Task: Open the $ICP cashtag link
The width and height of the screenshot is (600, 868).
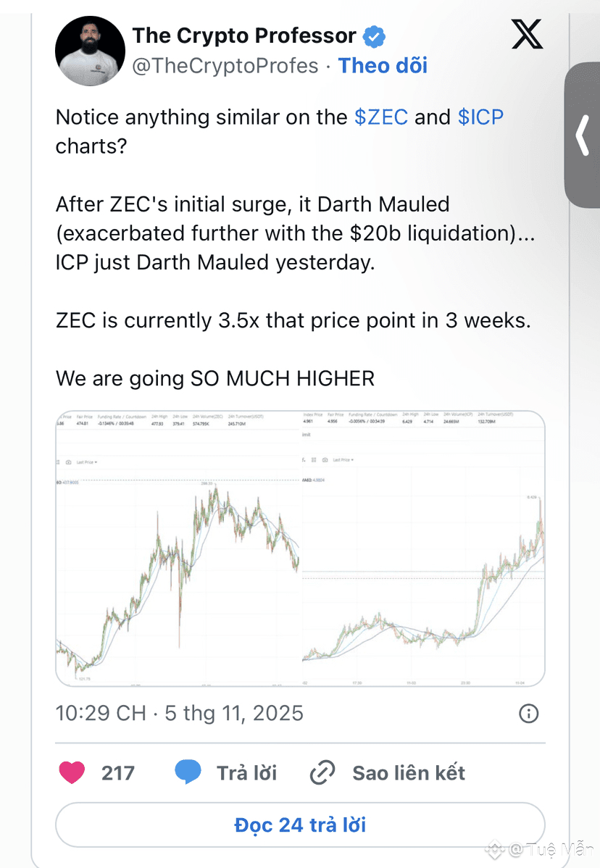Action: coord(480,117)
